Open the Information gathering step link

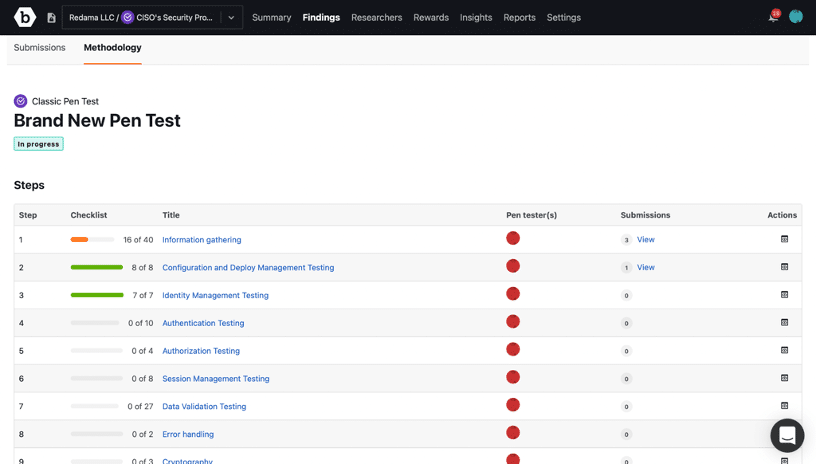[x=201, y=240]
